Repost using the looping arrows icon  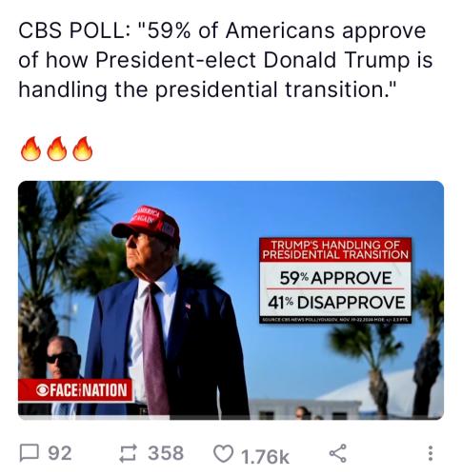pos(129,453)
